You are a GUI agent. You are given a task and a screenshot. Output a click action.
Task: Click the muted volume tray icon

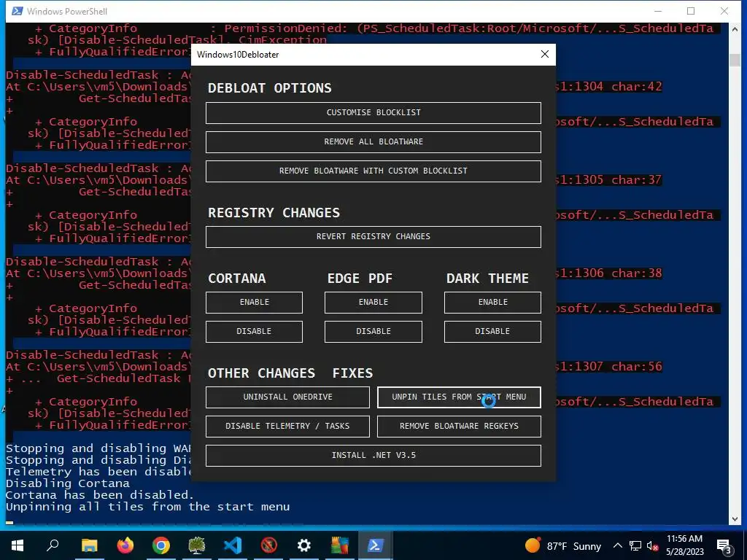click(652, 545)
